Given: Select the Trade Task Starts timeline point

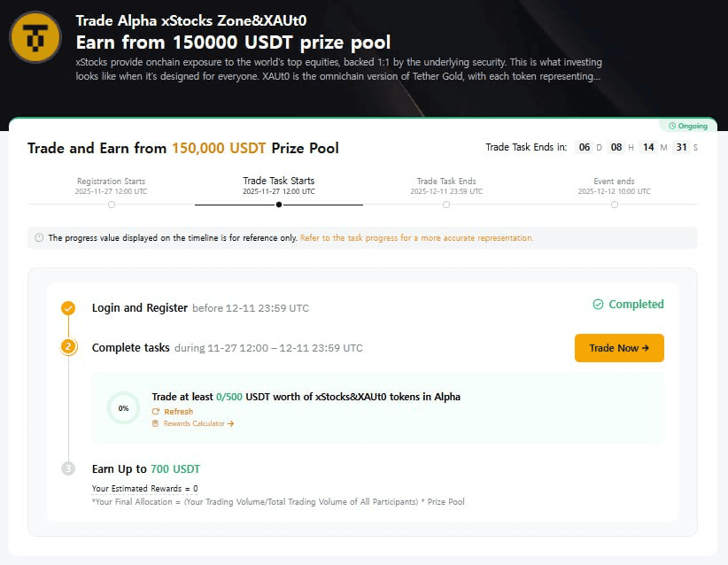Looking at the screenshot, I should 279,205.
